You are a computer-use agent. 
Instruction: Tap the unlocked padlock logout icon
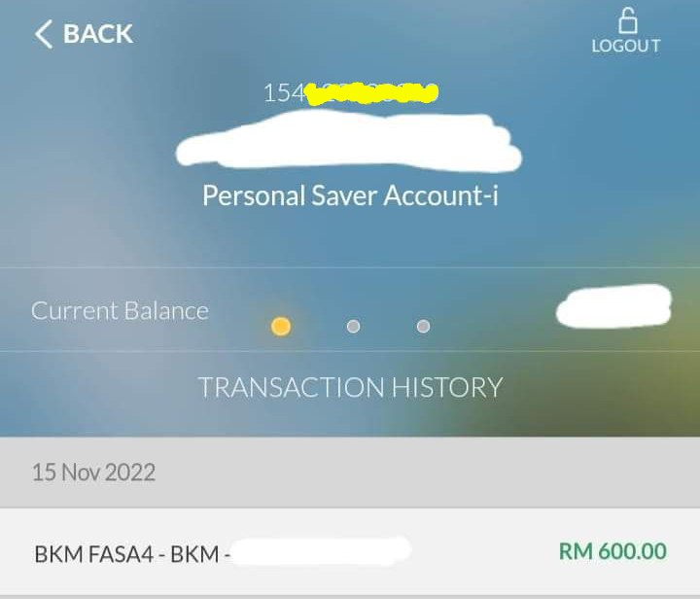point(627,20)
